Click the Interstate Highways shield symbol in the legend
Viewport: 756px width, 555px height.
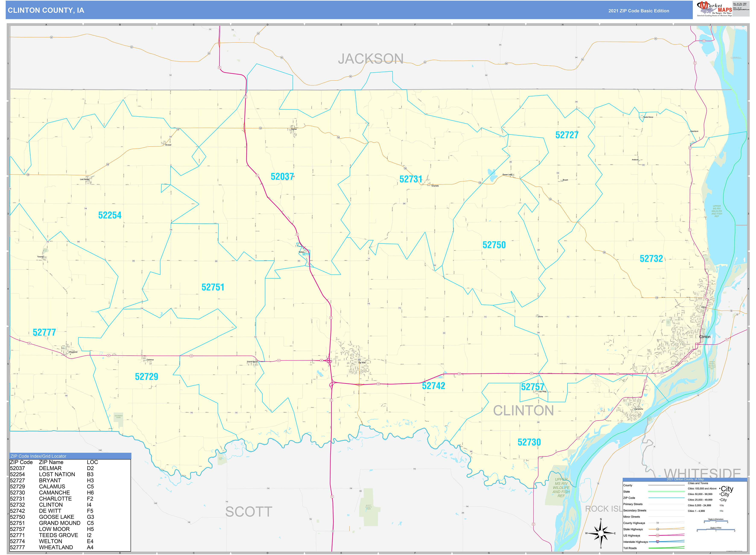[658, 542]
